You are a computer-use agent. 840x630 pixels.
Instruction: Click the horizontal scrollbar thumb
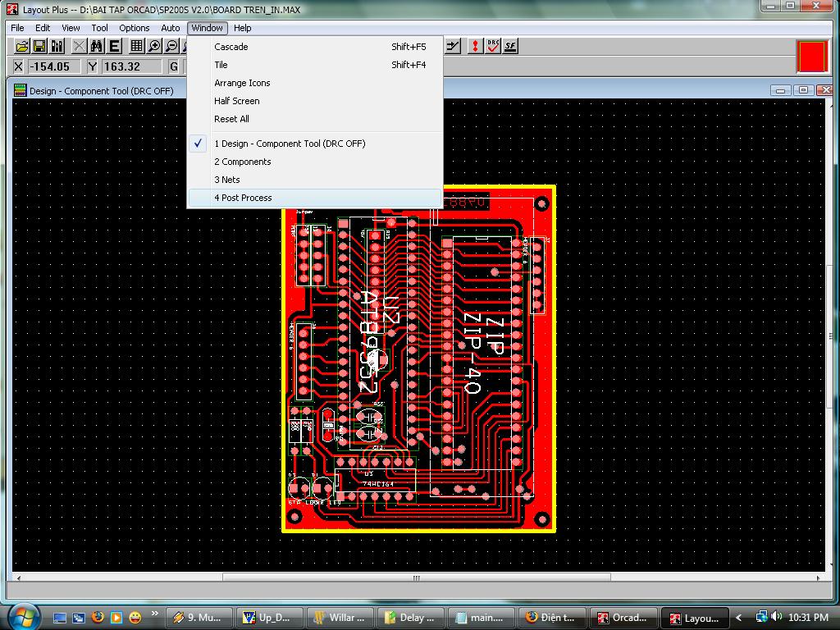tap(416, 578)
